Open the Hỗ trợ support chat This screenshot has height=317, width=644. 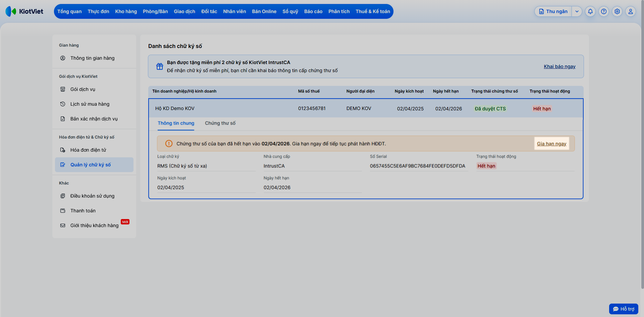624,309
